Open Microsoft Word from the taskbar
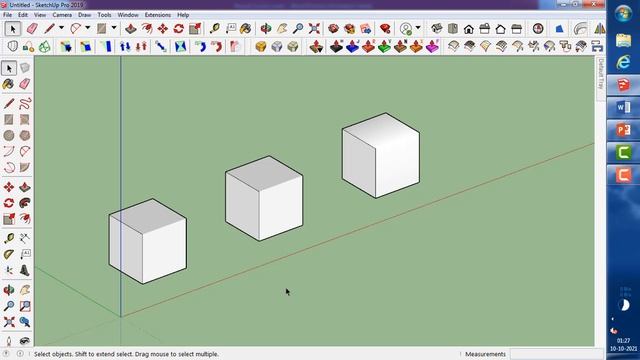The height and width of the screenshot is (360, 640). 623,108
